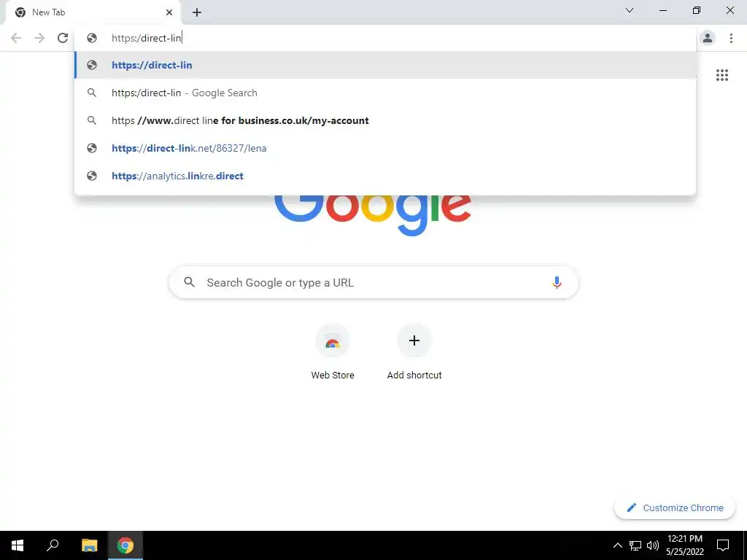The width and height of the screenshot is (747, 560).
Task: Pick direct line for business my-account suggestion
Action: tap(385, 120)
